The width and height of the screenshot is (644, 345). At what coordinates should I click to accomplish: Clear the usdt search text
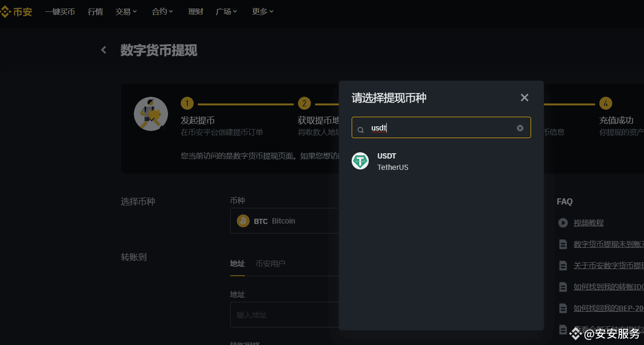click(520, 128)
